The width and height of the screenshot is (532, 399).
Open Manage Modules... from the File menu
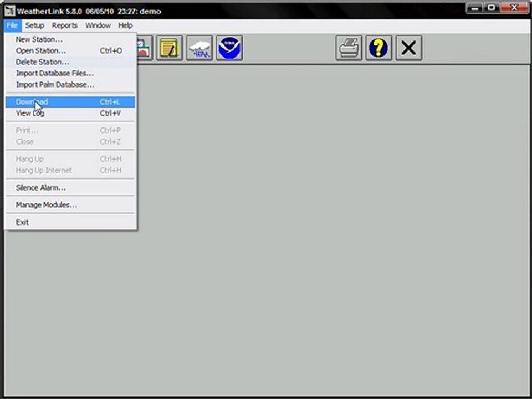(70, 205)
